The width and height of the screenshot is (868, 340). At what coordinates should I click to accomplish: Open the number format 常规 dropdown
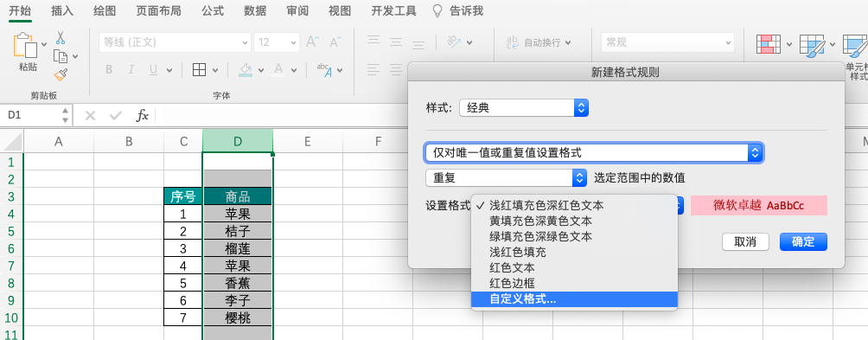click(x=667, y=42)
